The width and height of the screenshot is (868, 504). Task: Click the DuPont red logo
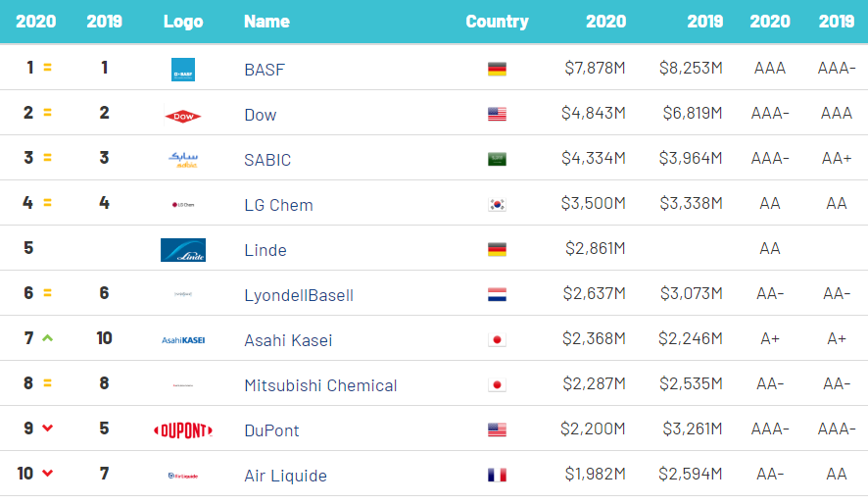click(183, 430)
